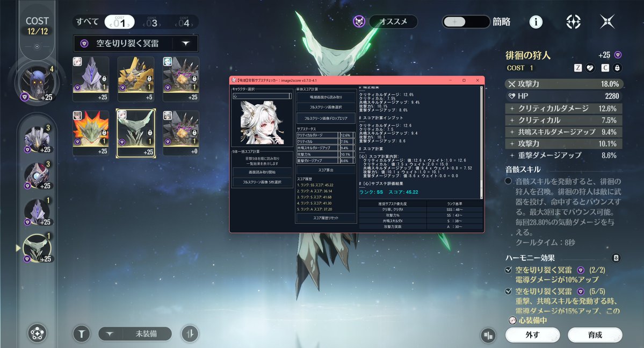This screenshot has height=348, width=644.
Task: Open the クリティカル substat combo box
Action: pos(317,141)
